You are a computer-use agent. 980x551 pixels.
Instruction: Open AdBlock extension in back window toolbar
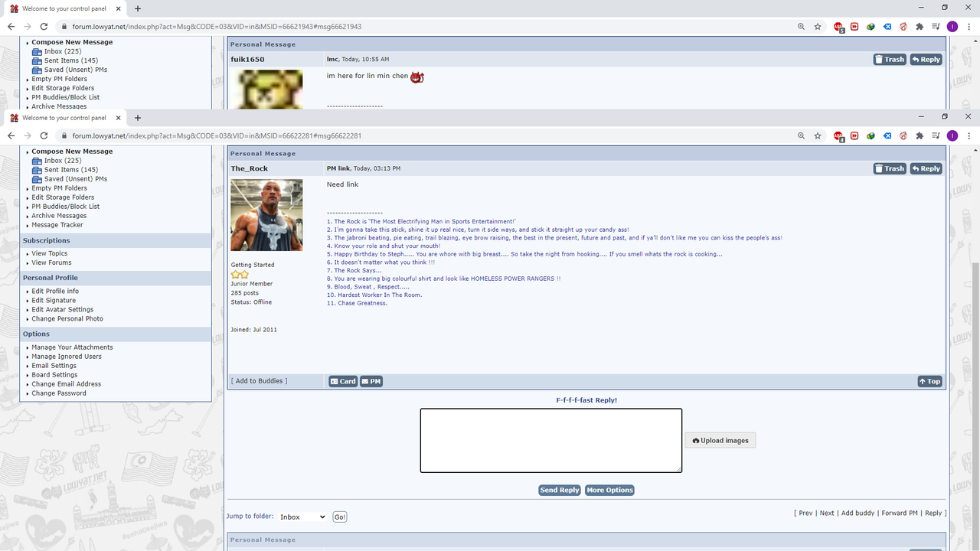(839, 27)
